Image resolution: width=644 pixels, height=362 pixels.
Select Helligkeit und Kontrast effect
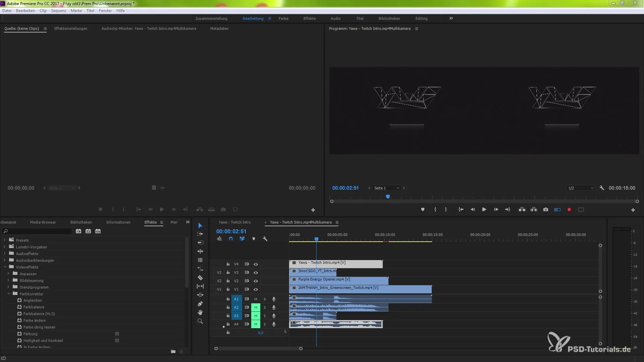pos(43,341)
